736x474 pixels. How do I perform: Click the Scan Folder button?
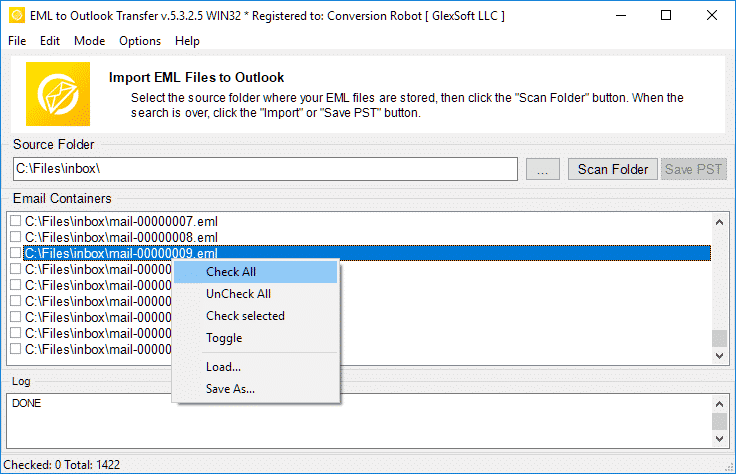613,169
